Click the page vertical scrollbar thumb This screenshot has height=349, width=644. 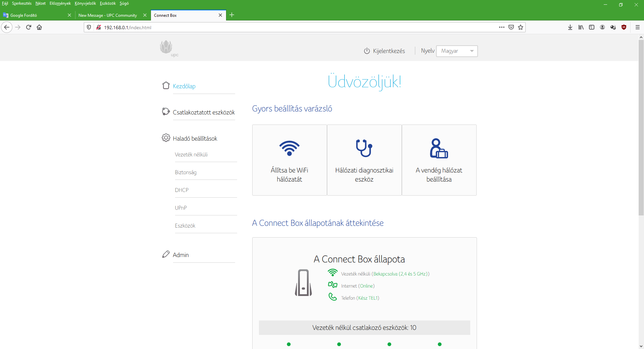641,128
